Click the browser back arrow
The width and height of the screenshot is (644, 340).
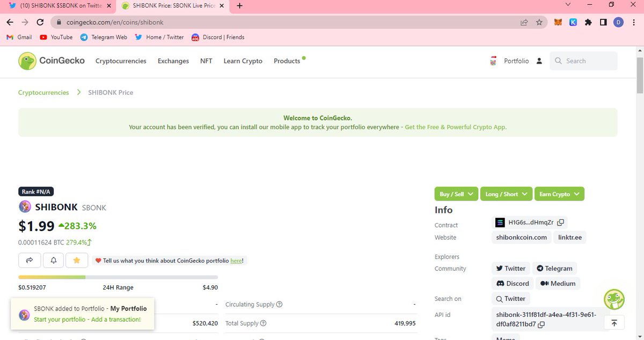tap(10, 23)
